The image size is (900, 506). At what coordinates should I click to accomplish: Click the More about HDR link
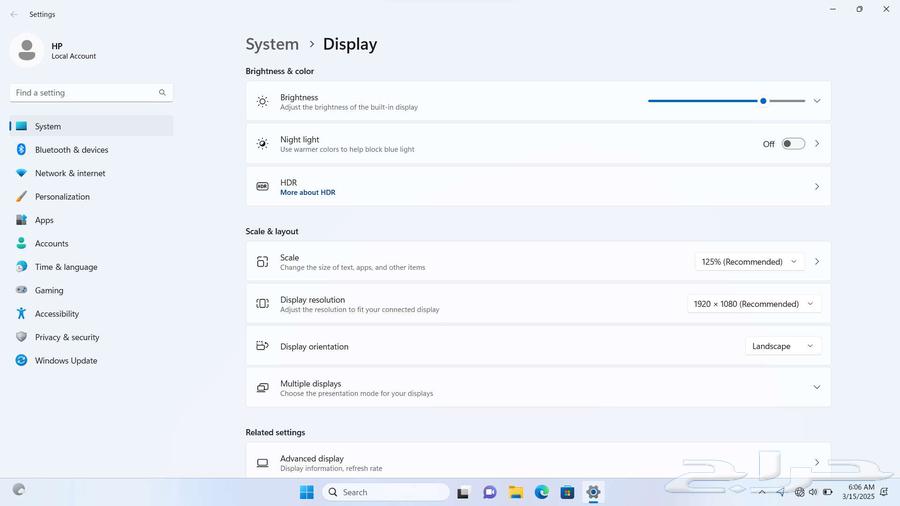coord(307,192)
